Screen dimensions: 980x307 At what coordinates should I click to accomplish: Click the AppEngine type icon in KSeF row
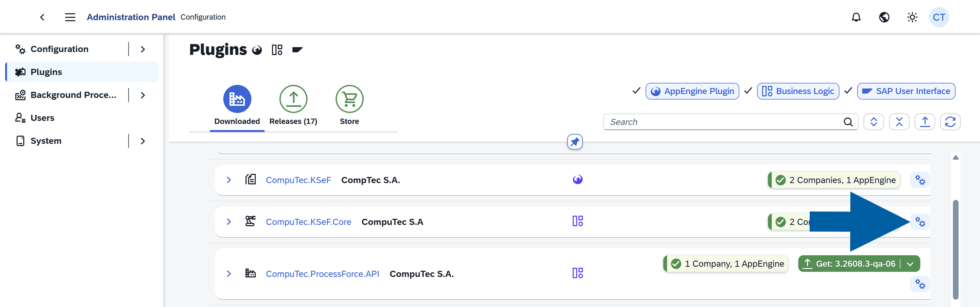point(578,179)
